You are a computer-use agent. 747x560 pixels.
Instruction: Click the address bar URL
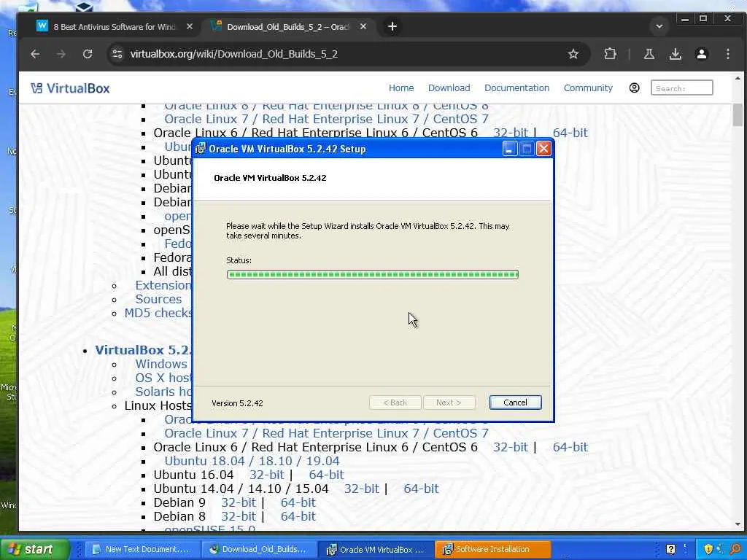[x=234, y=54]
